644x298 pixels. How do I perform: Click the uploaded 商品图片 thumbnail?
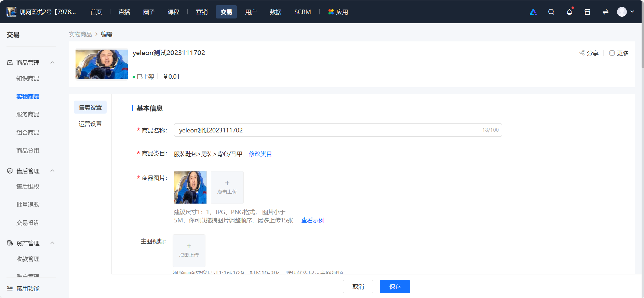(x=190, y=187)
